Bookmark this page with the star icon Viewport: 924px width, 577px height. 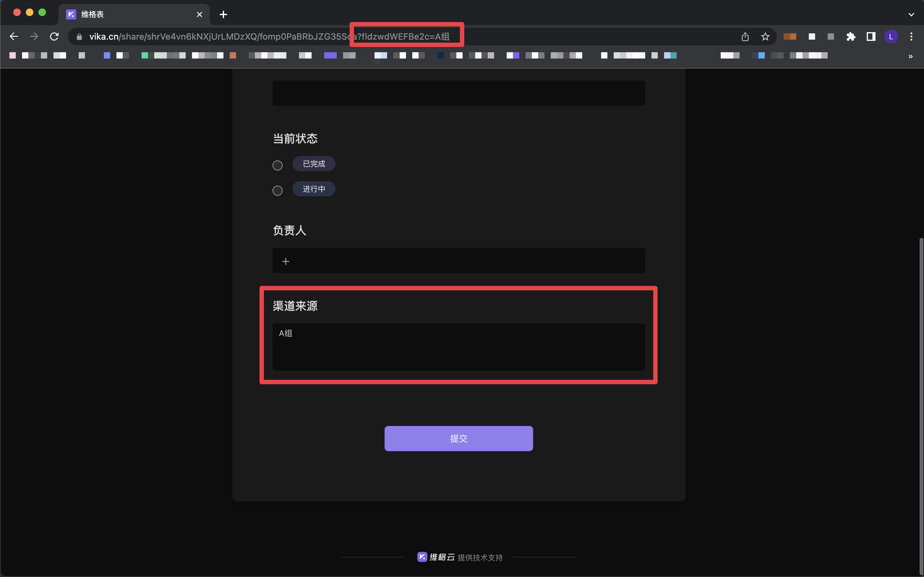coord(765,36)
